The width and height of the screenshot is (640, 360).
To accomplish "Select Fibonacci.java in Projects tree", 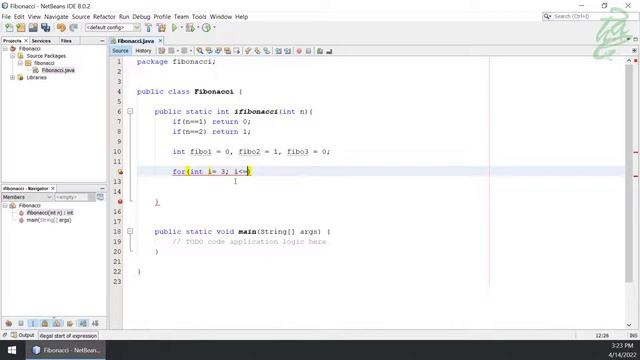I will click(x=58, y=70).
